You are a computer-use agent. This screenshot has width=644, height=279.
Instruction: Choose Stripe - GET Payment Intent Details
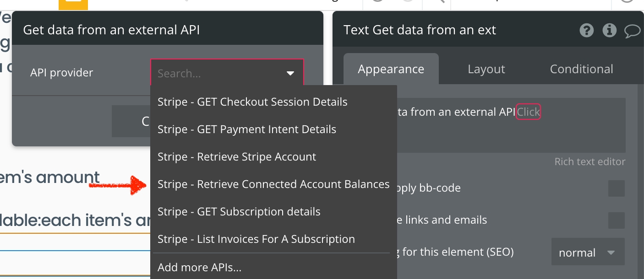(x=247, y=129)
